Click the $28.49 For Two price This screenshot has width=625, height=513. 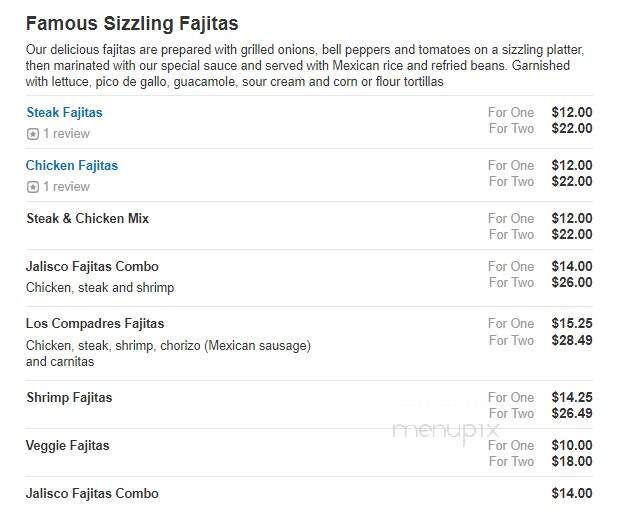tap(572, 340)
